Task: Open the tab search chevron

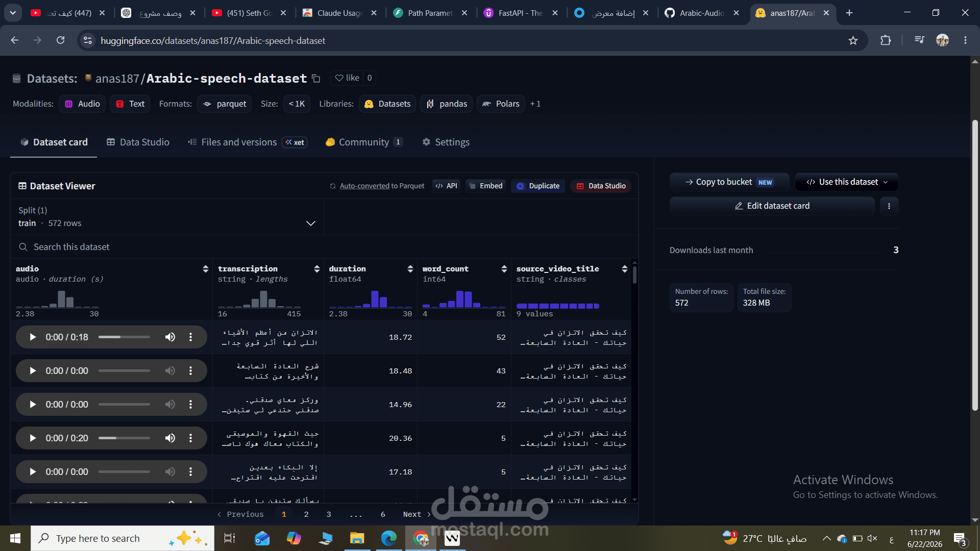Action: [13, 13]
